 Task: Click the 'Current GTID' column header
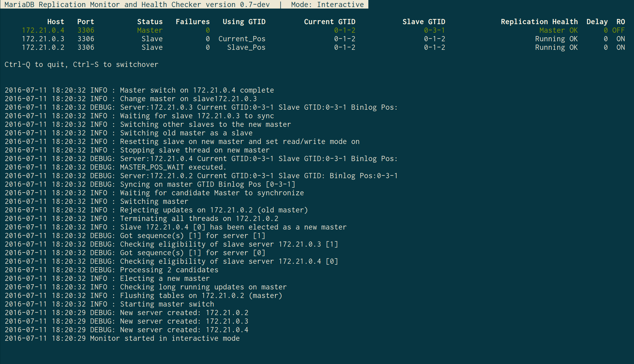coord(330,22)
